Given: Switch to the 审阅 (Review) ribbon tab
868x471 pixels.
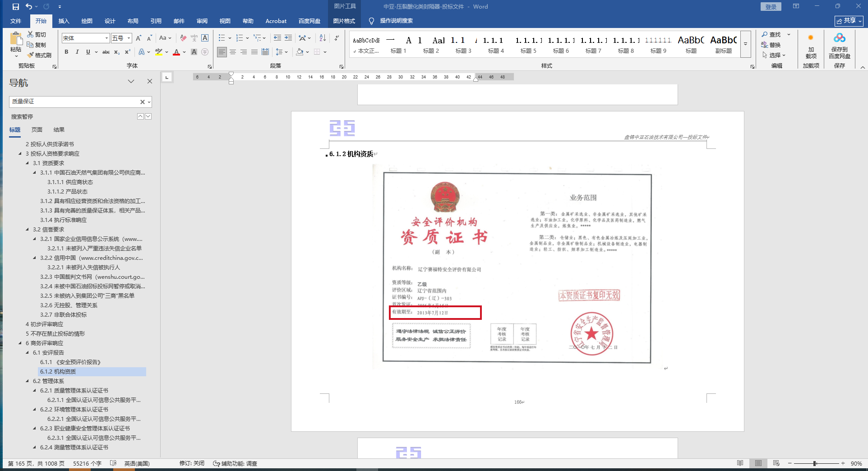Looking at the screenshot, I should [202, 21].
